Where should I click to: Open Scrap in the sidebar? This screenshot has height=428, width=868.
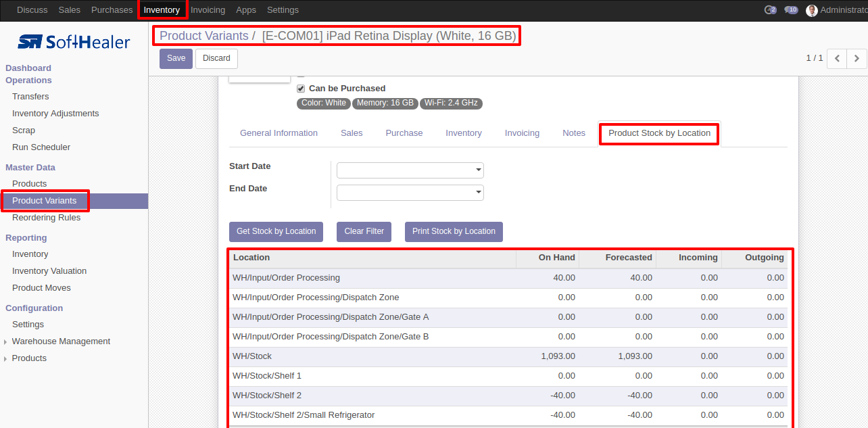[x=24, y=130]
